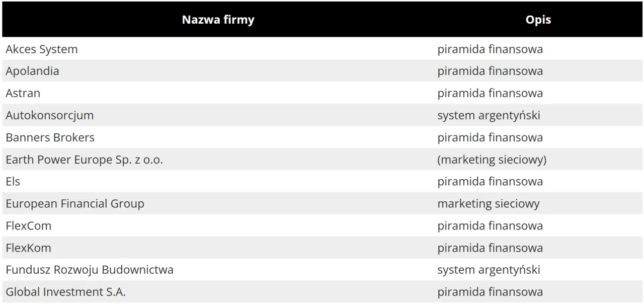Click the 'Nazwa firmy' column header
The height and width of the screenshot is (304, 644).
[218, 20]
